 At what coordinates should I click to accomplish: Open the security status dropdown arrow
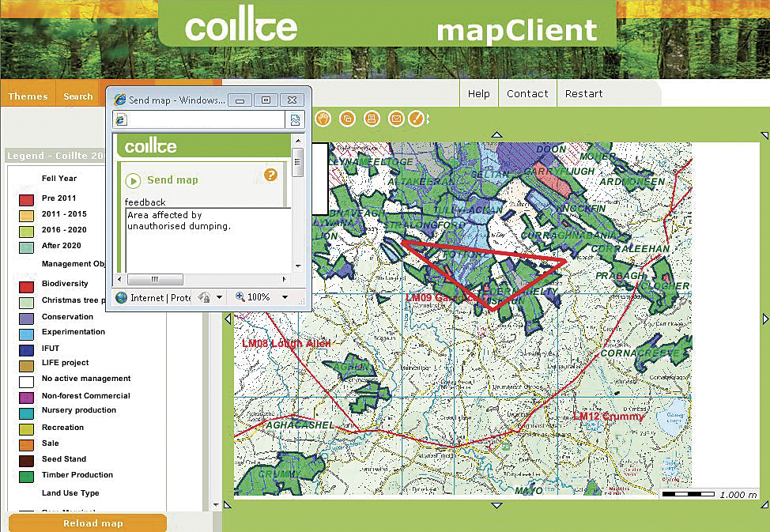[x=219, y=297]
